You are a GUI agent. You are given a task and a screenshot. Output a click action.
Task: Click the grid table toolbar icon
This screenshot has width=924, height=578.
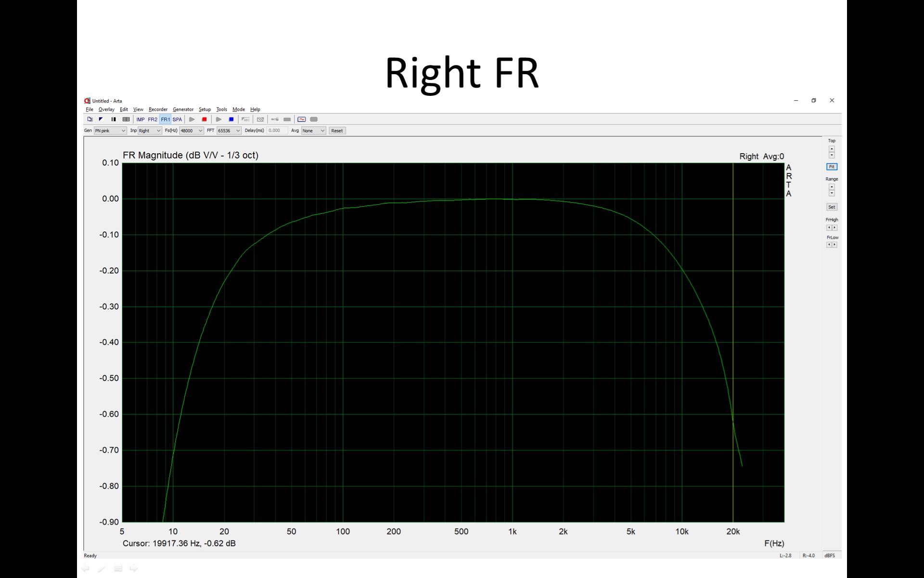pyautogui.click(x=126, y=119)
